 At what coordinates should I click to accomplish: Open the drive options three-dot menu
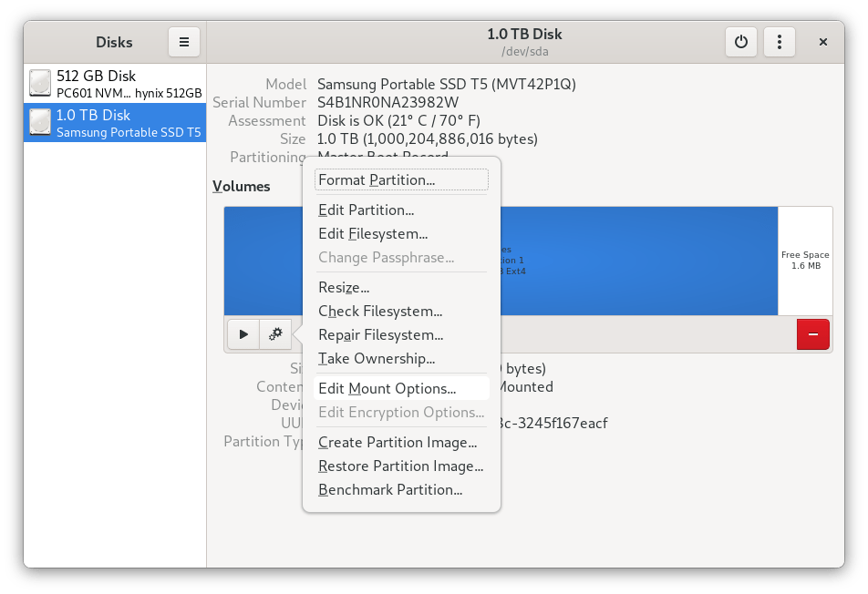[779, 42]
